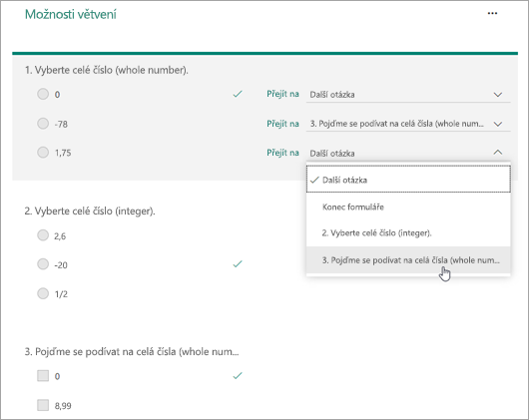Click the green checkmark beside checkbox 0 in question 3

click(x=238, y=375)
